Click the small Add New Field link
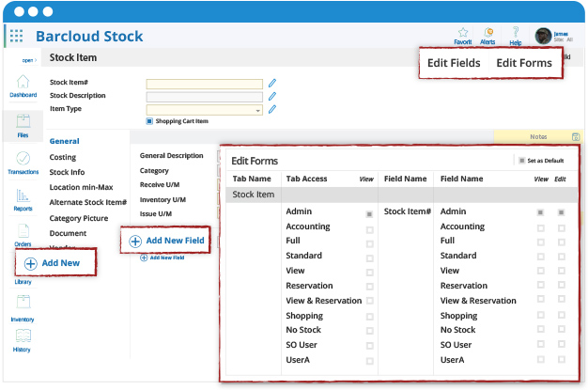This screenshot has height=390, width=588. pyautogui.click(x=162, y=257)
